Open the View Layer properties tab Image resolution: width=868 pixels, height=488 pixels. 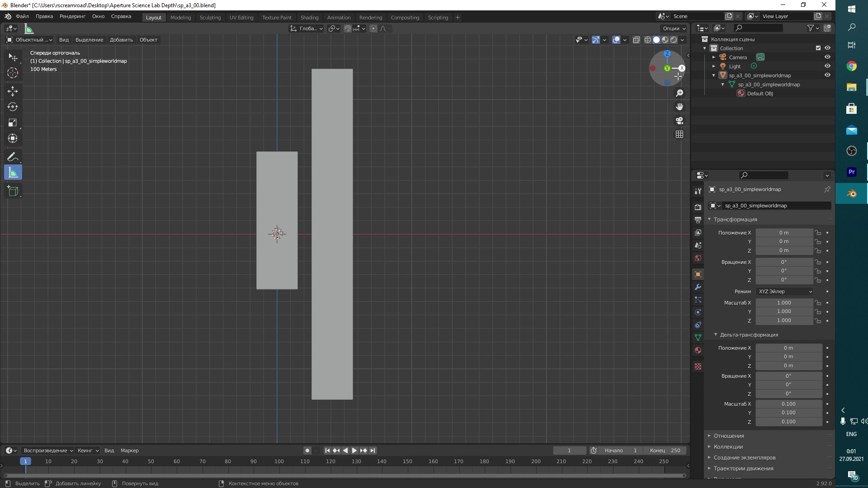pos(698,233)
